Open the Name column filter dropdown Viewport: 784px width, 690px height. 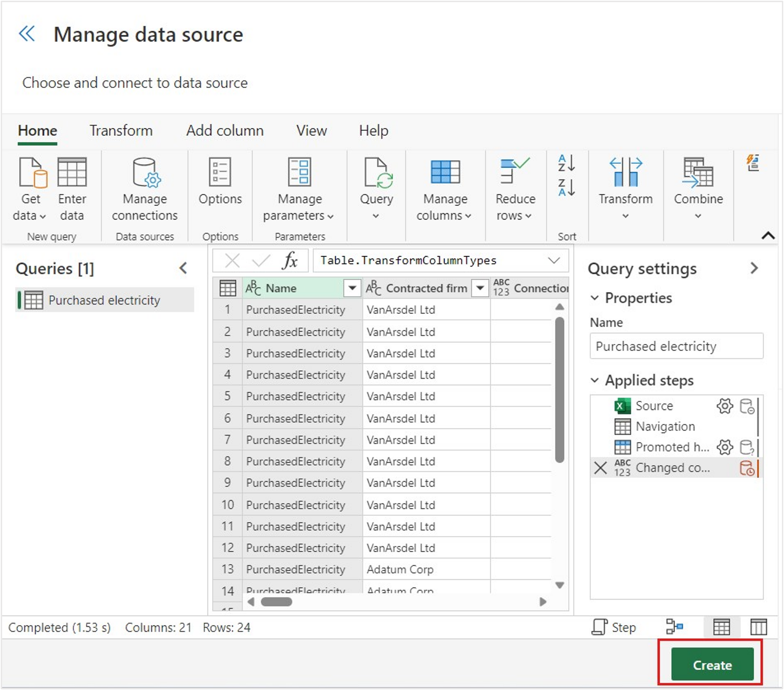pos(352,288)
